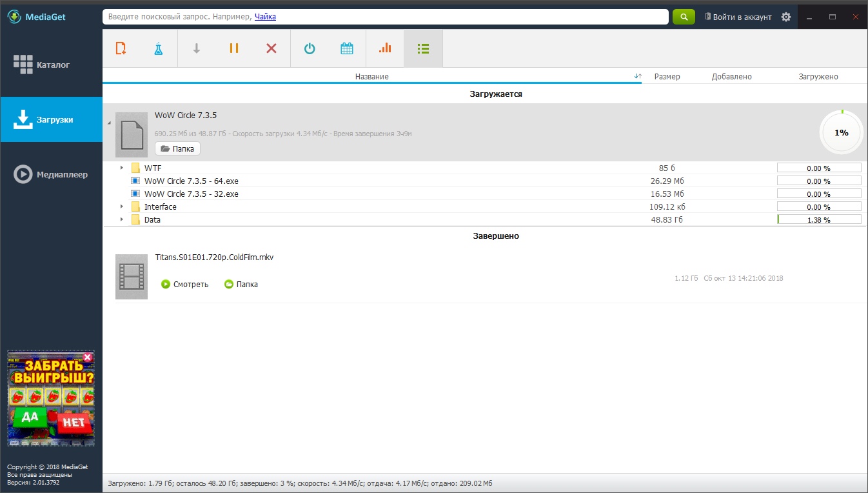Click the 48.83 Гб size value
The height and width of the screenshot is (493, 868).
pyautogui.click(x=667, y=219)
